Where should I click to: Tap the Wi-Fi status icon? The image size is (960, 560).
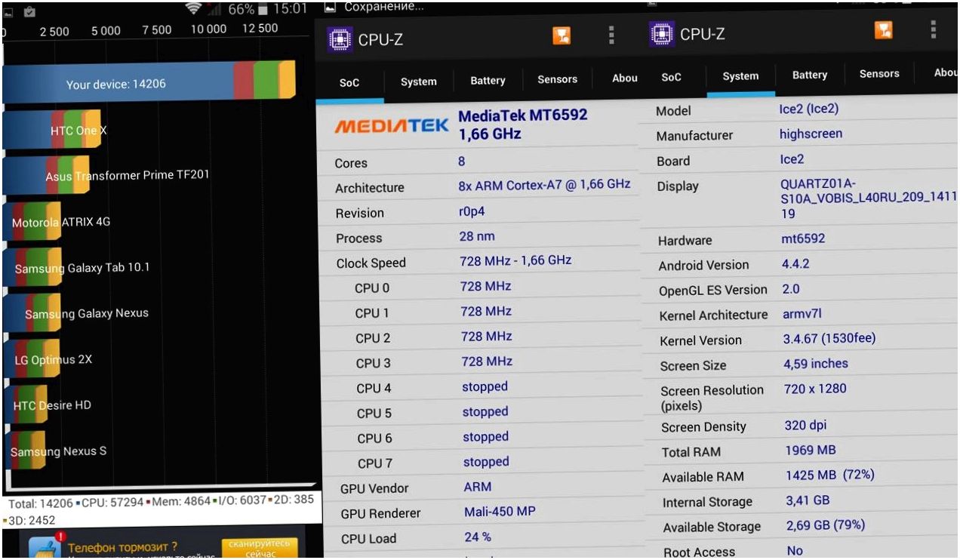click(x=195, y=9)
